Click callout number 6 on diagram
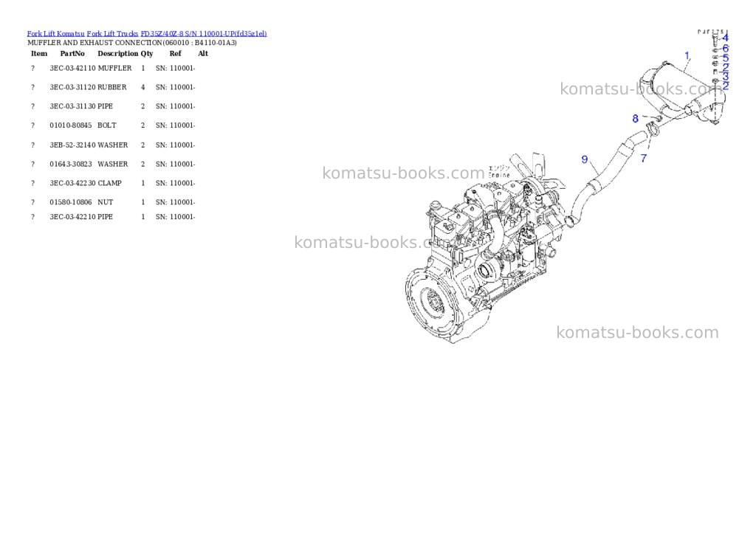The width and height of the screenshot is (756, 535). click(726, 48)
